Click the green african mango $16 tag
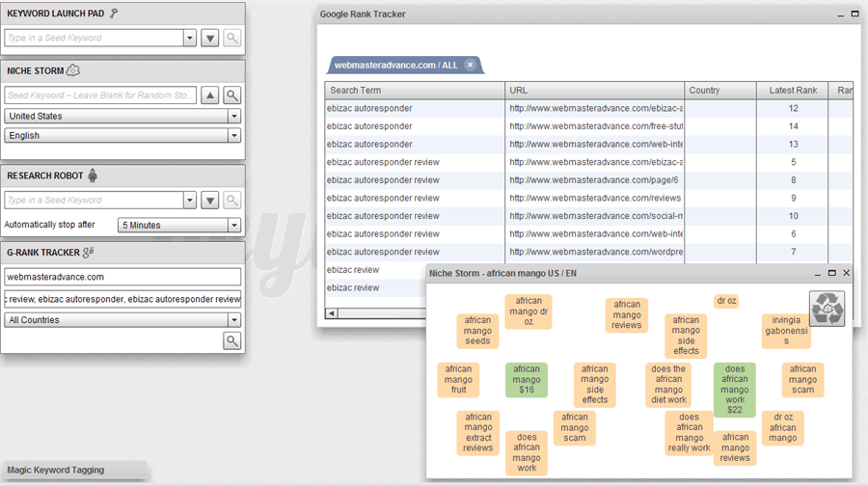Screen dimensions: 868x486 [527, 380]
